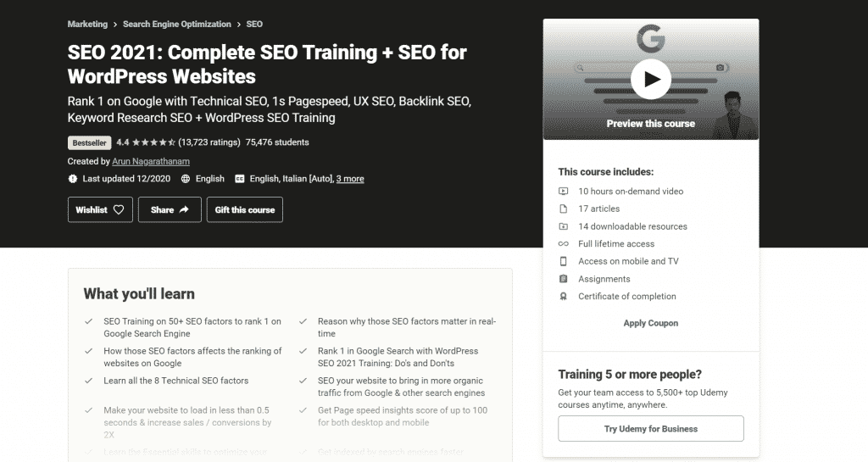Expand the 3 more subtitles link

pos(350,179)
